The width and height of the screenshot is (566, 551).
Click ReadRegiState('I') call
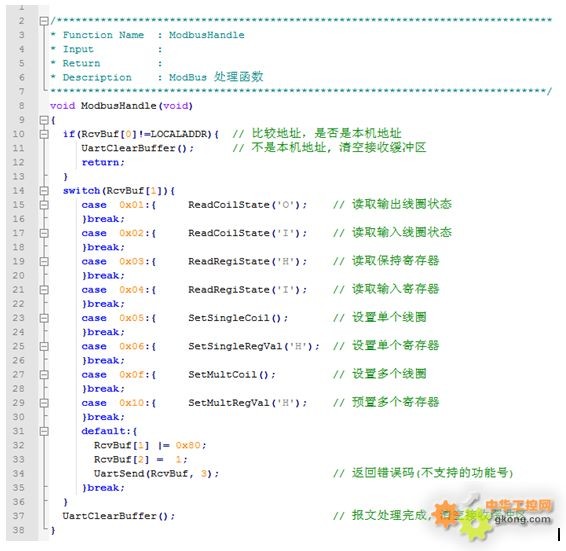coord(247,290)
